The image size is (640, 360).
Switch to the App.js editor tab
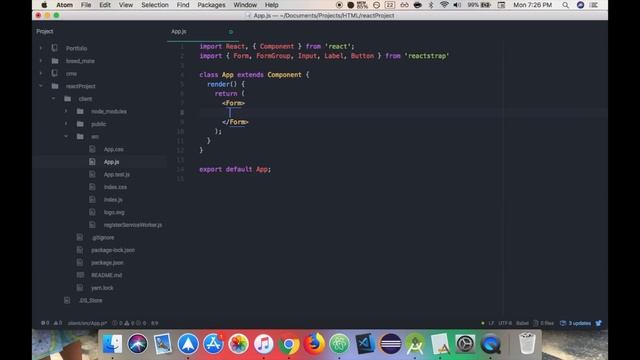pos(203,31)
